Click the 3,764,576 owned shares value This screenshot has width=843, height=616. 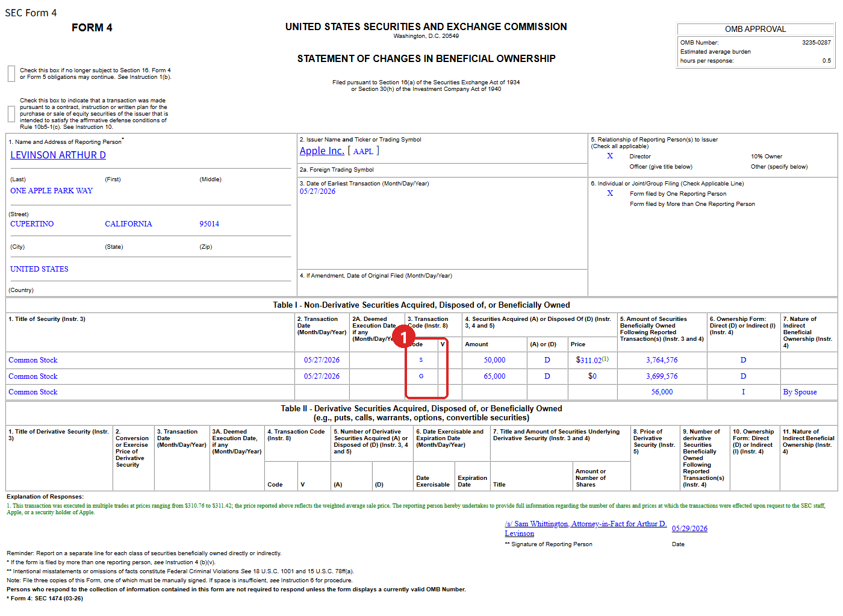click(662, 360)
